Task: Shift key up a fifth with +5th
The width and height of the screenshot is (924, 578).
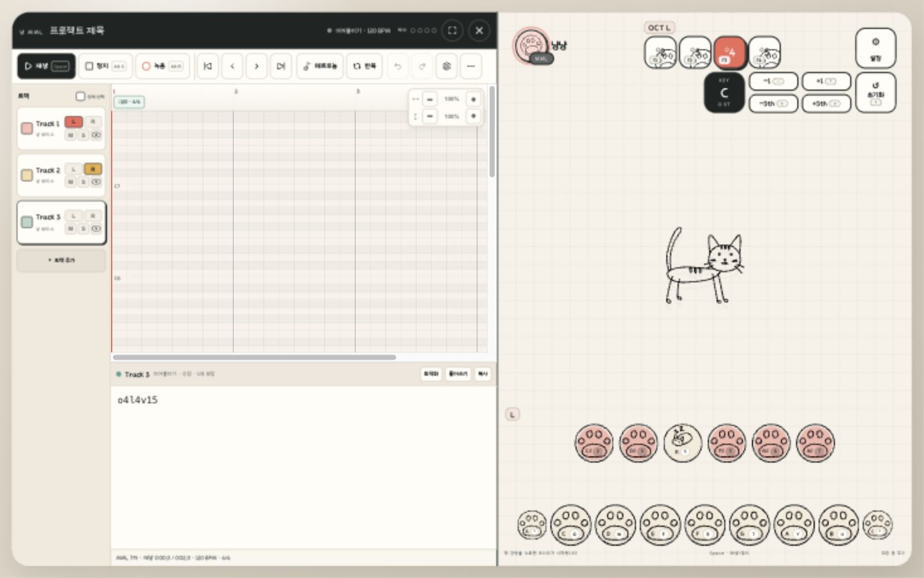Action: 826,103
